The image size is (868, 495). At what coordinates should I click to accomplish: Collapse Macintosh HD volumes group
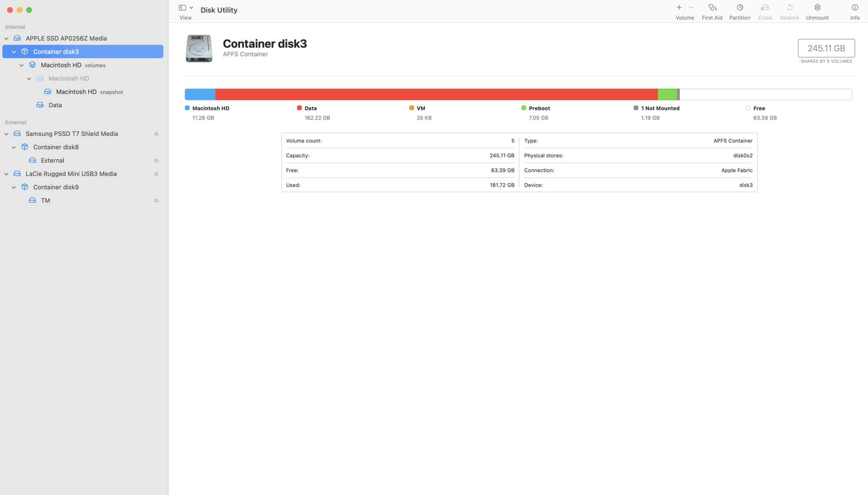point(21,65)
